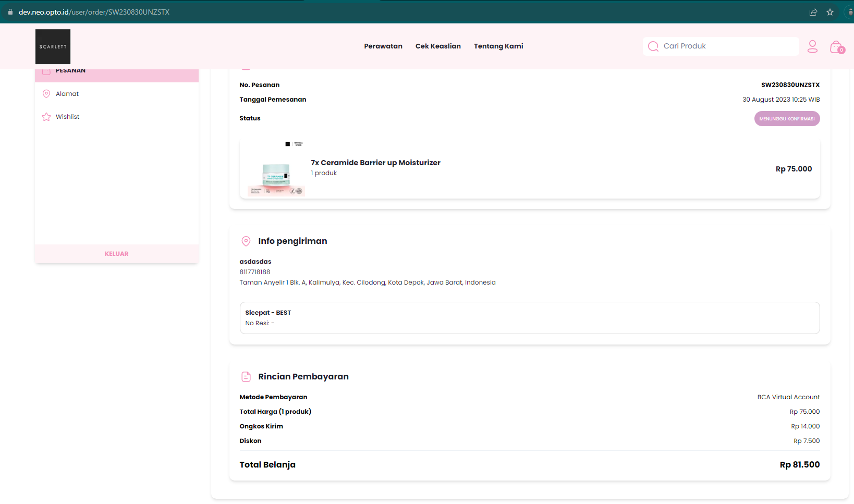Click the 1 produk quantity text
This screenshot has width=854, height=504.
pyautogui.click(x=324, y=173)
